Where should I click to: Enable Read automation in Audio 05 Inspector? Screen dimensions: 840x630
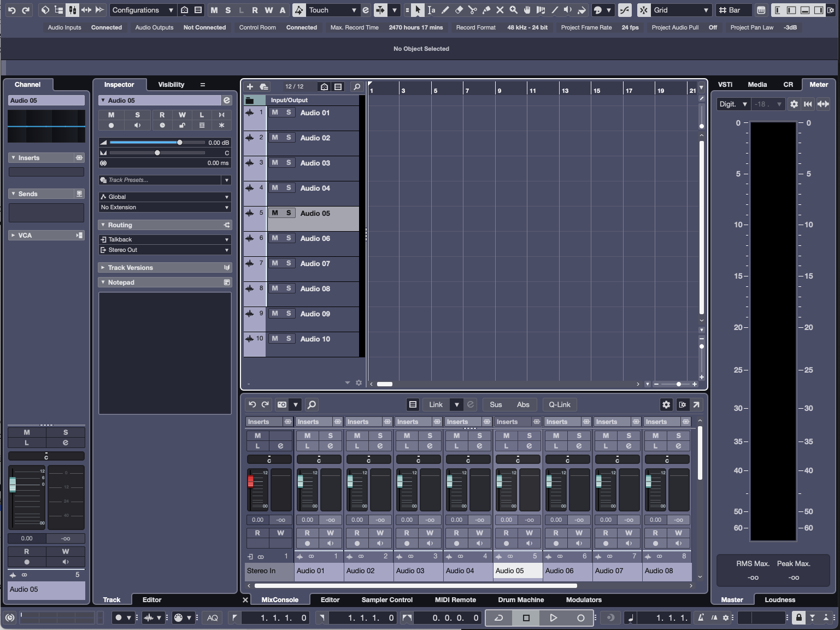click(162, 115)
